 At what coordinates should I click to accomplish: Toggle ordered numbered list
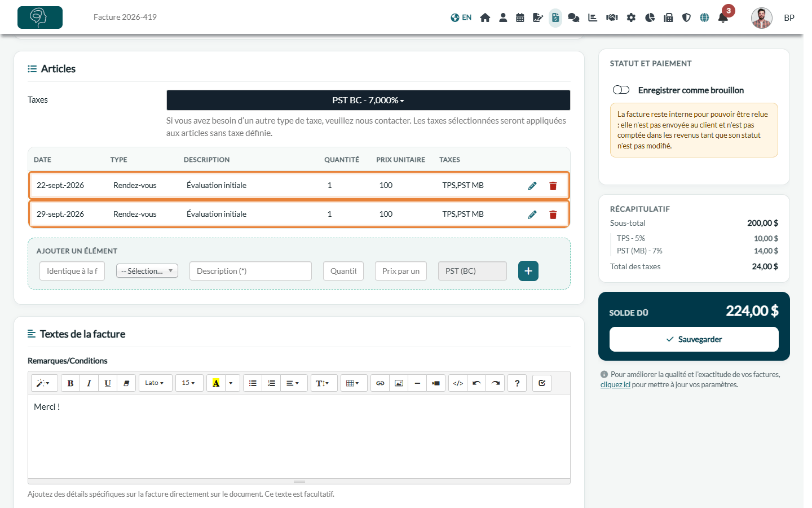271,383
